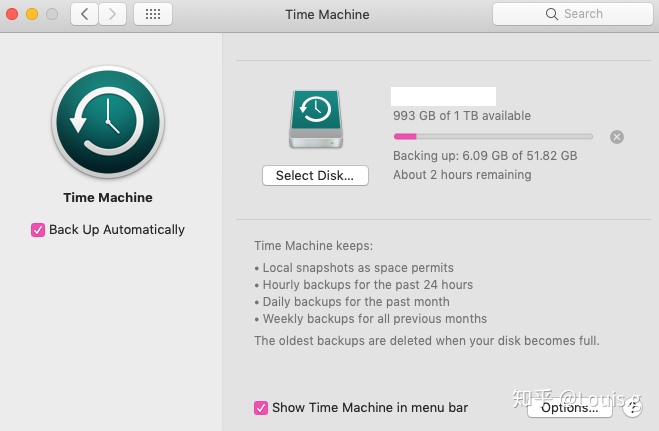The image size is (659, 431).
Task: Open the Select Disk dialog
Action: [315, 175]
